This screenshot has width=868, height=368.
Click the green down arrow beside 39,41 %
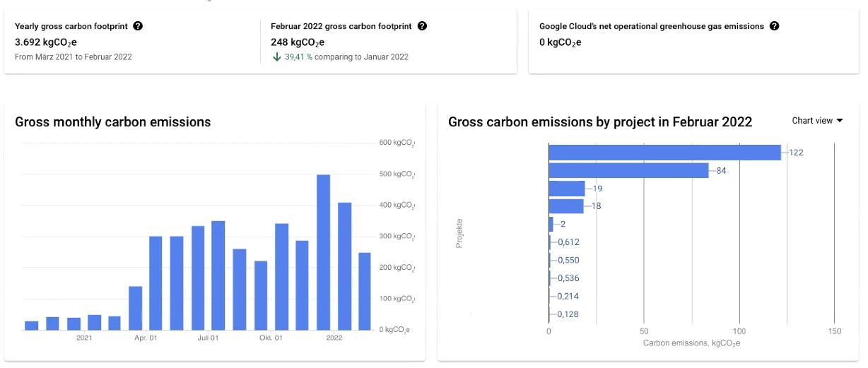276,57
